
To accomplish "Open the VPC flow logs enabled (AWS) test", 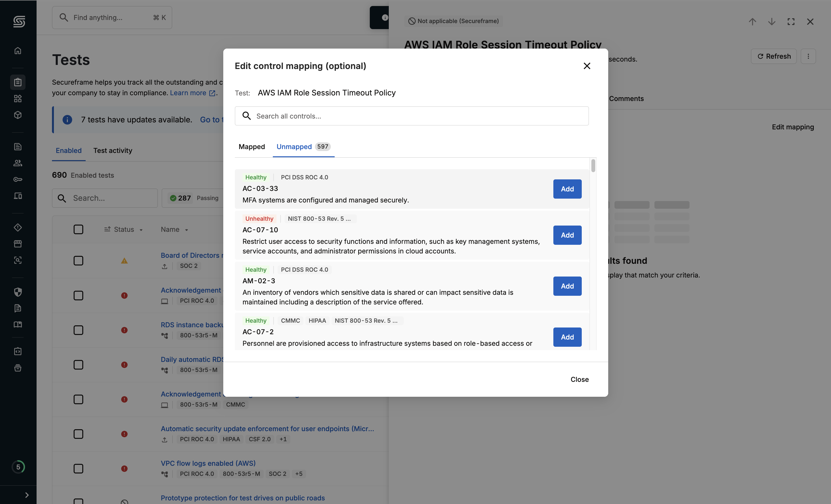I will (208, 463).
